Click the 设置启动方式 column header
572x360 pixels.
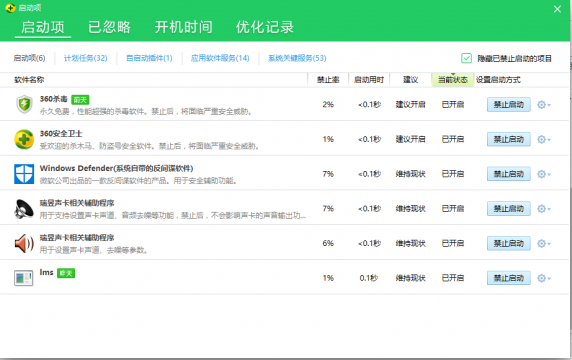click(498, 80)
